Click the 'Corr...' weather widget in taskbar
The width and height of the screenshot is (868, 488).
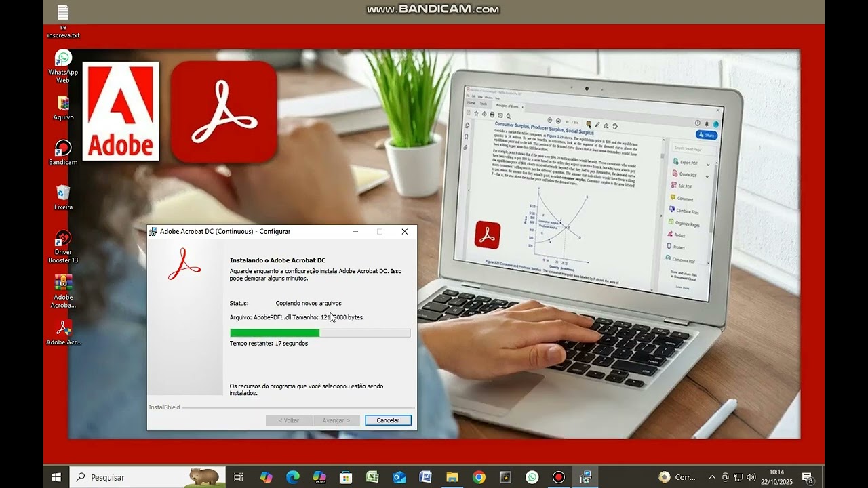tap(677, 477)
